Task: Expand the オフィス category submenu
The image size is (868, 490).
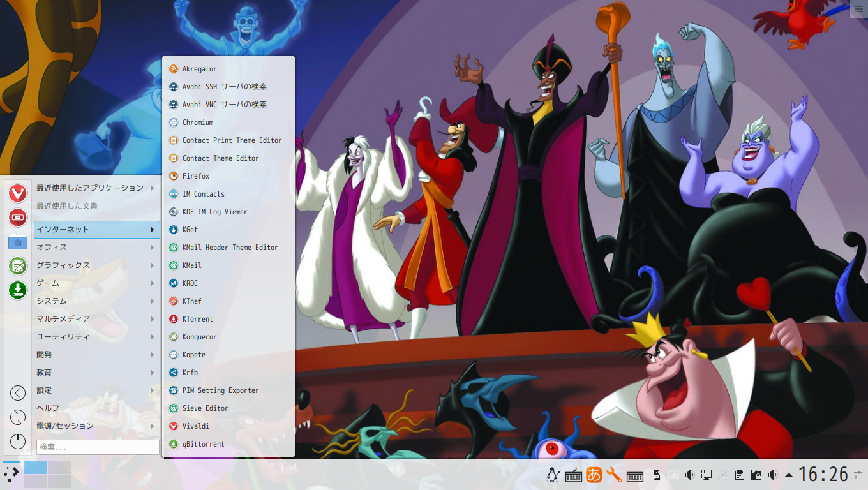Action: coord(96,248)
